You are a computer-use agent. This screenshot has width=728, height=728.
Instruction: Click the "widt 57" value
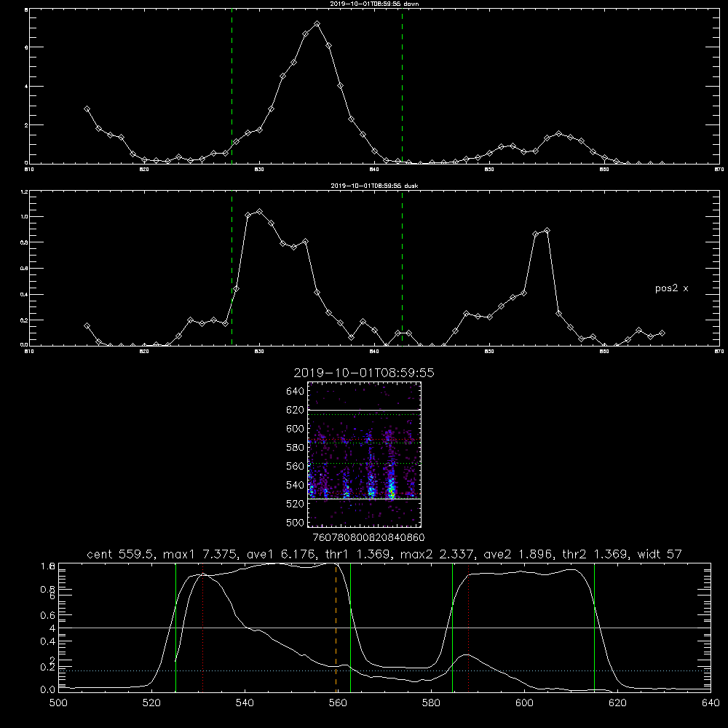click(x=660, y=554)
